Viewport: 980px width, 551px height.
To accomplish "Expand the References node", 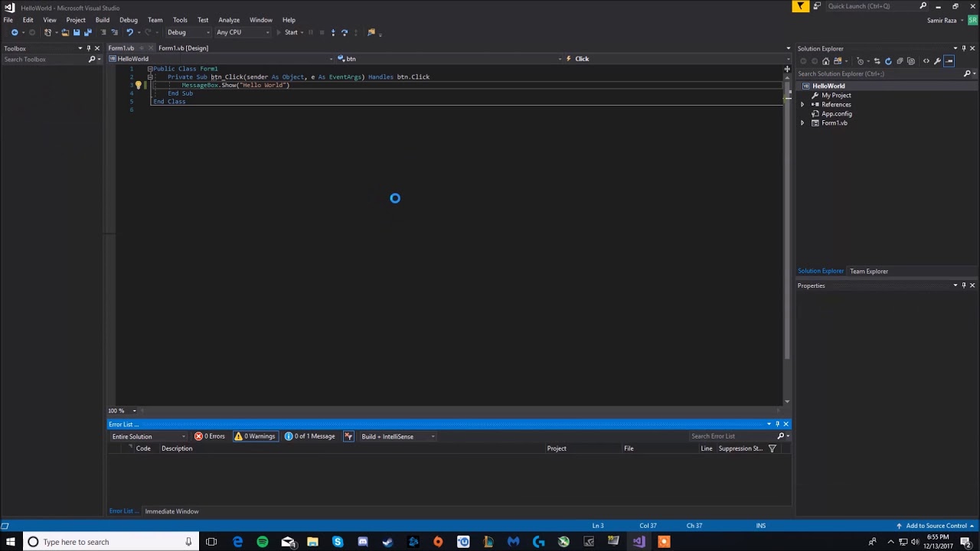I will [x=802, y=105].
